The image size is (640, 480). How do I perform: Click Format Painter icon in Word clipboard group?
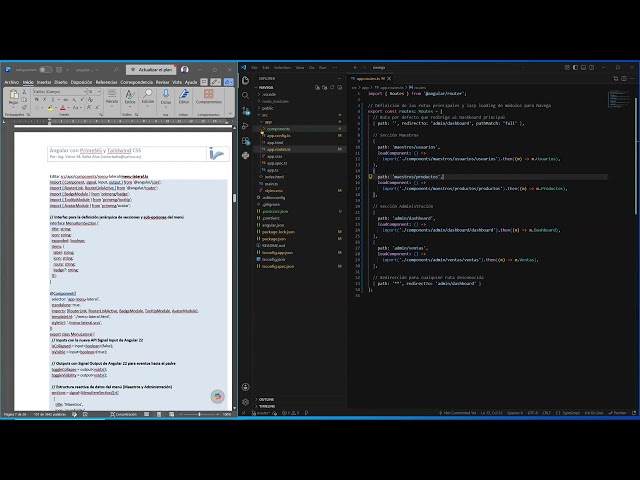point(24,107)
